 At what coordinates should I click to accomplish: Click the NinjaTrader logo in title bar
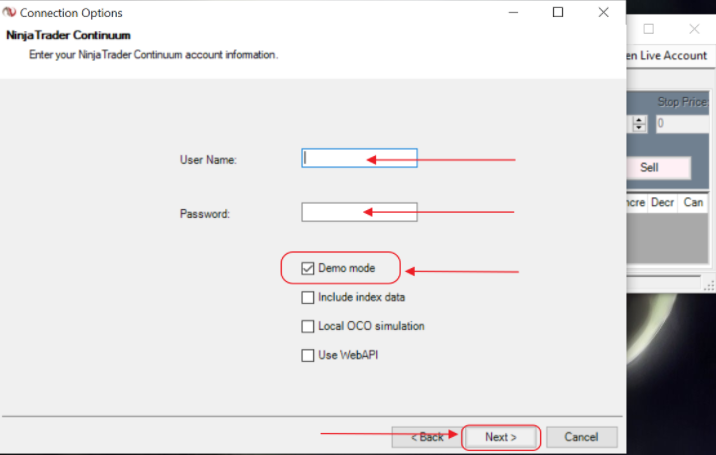(x=11, y=13)
